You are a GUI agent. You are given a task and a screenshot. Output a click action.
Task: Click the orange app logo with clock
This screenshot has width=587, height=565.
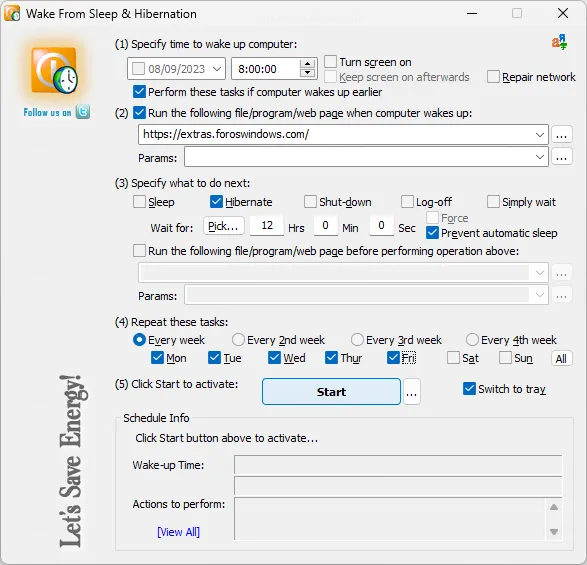[x=55, y=70]
